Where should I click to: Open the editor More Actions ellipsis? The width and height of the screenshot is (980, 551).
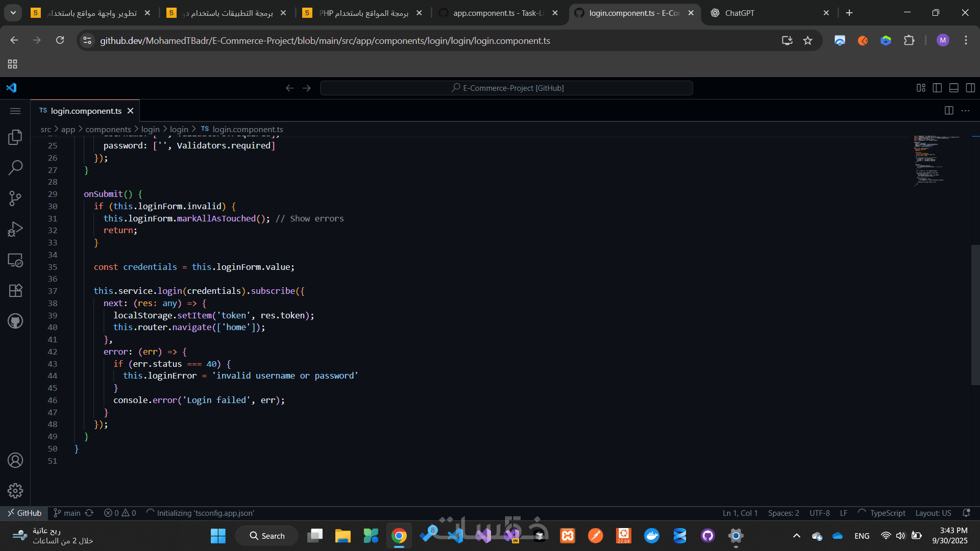click(x=965, y=111)
